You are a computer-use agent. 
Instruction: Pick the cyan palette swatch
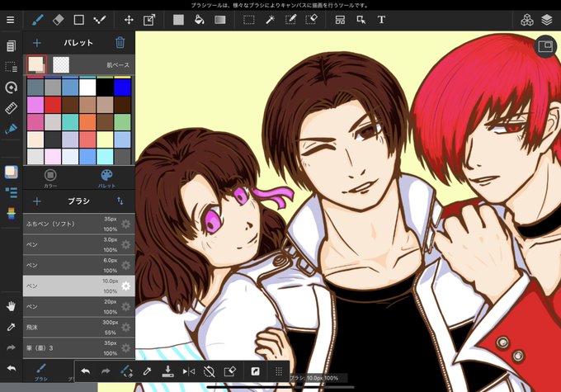click(x=105, y=157)
